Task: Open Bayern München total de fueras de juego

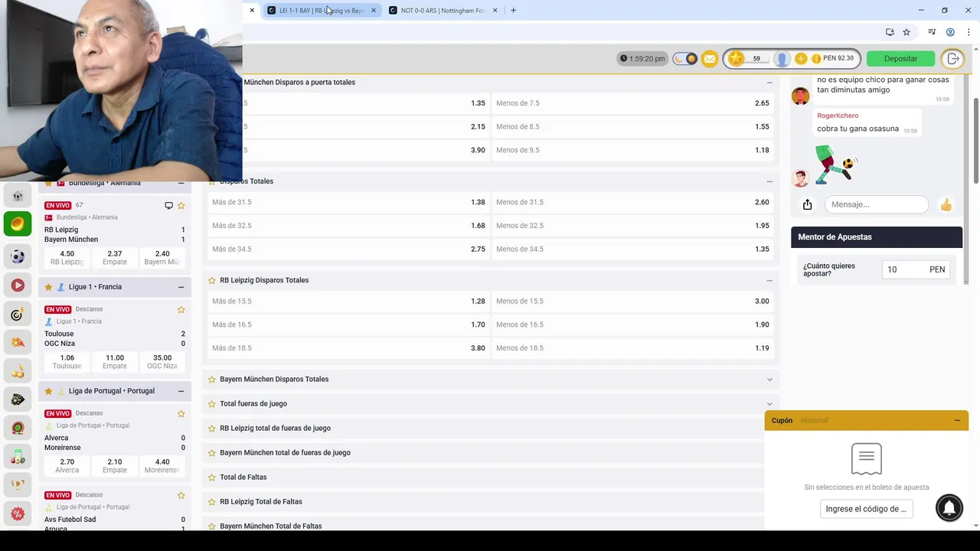Action: coord(483,452)
